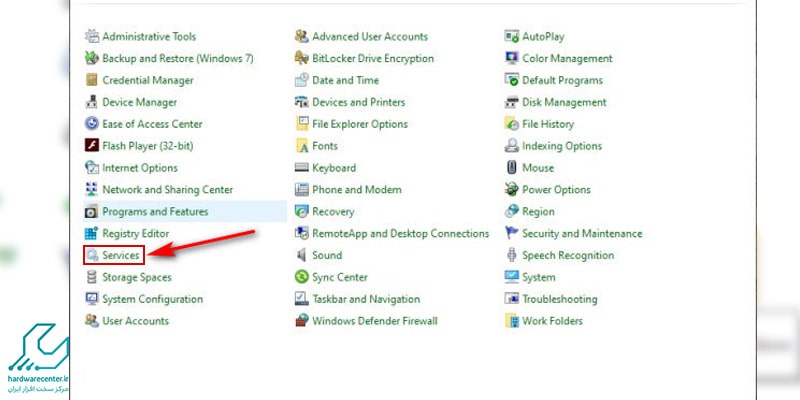Click the User Accounts icon
Screen dimensions: 800x400
92,321
